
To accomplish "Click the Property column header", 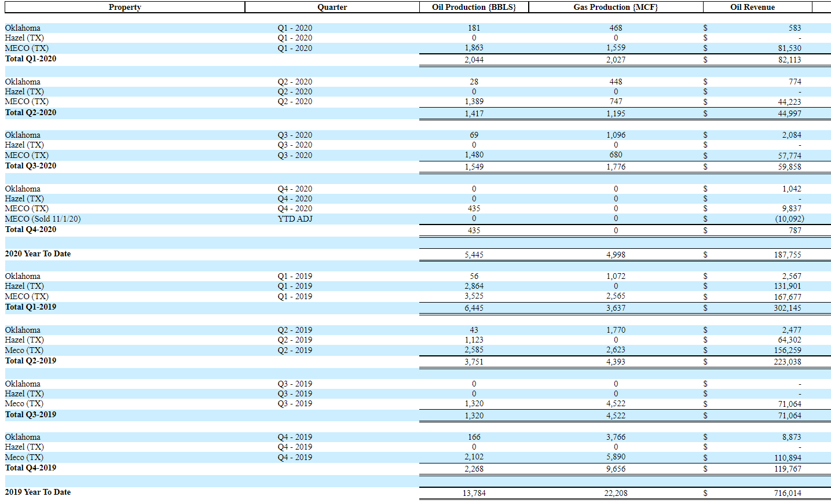I will coord(125,7).
